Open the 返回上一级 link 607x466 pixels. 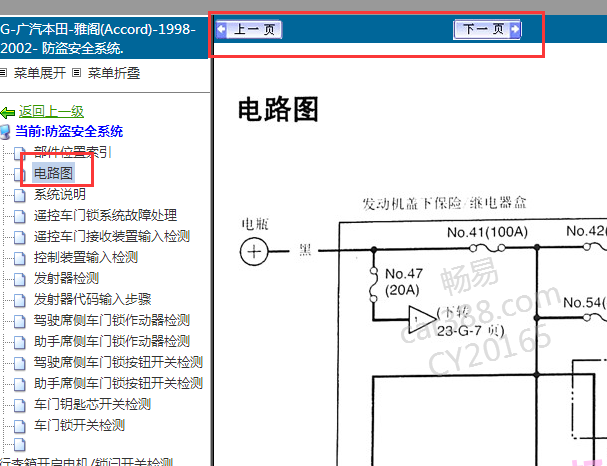pyautogui.click(x=51, y=112)
